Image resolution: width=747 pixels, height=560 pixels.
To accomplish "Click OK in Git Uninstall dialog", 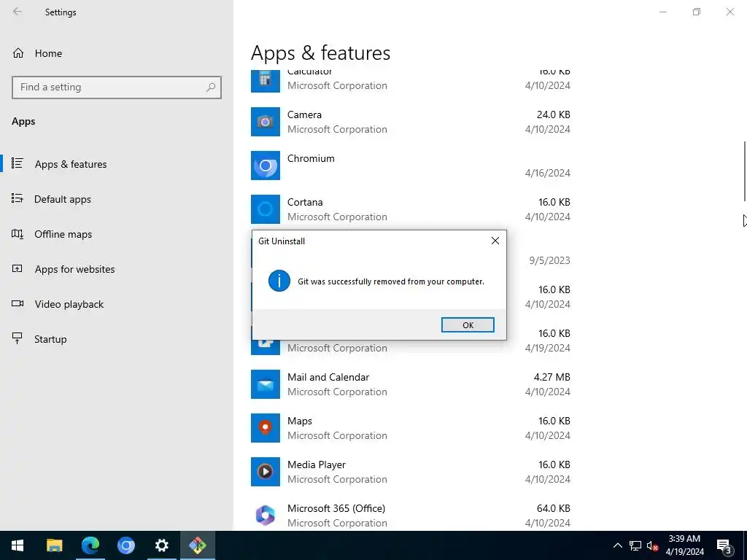I will coord(468,324).
